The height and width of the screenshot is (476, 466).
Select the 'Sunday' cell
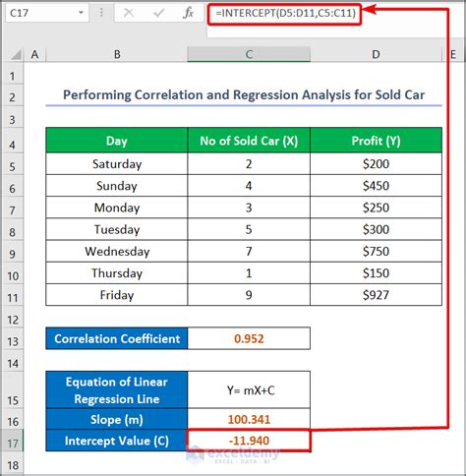117,186
